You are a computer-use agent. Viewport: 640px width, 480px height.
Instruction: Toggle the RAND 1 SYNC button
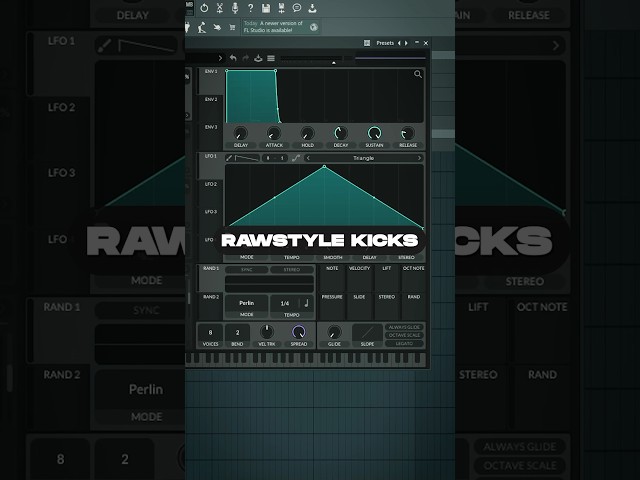[247, 270]
